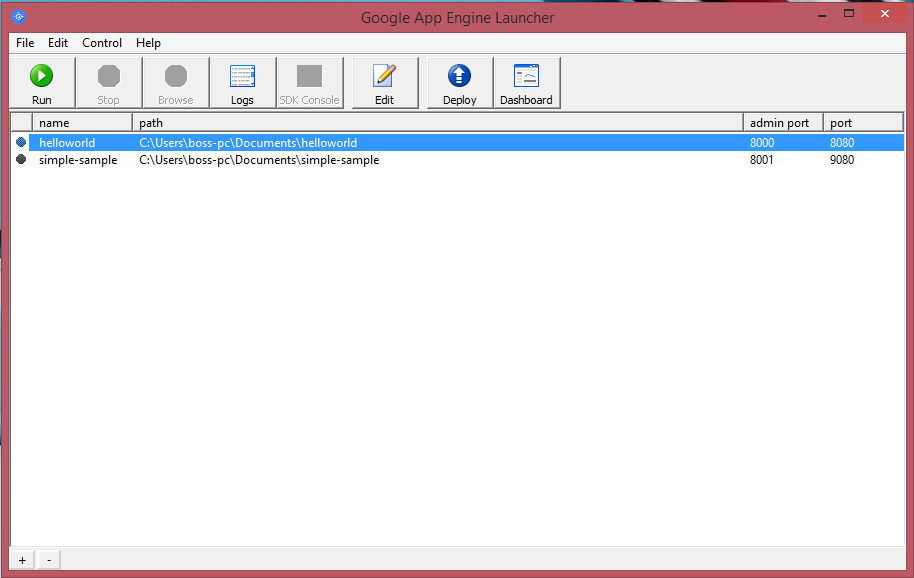Open the Dashboard toolbar button

click(x=527, y=83)
